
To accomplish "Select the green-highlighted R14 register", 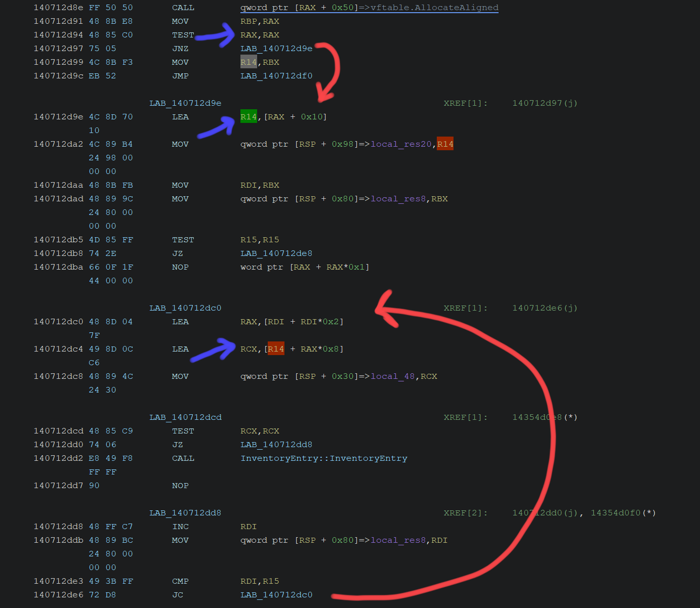I will coord(249,117).
